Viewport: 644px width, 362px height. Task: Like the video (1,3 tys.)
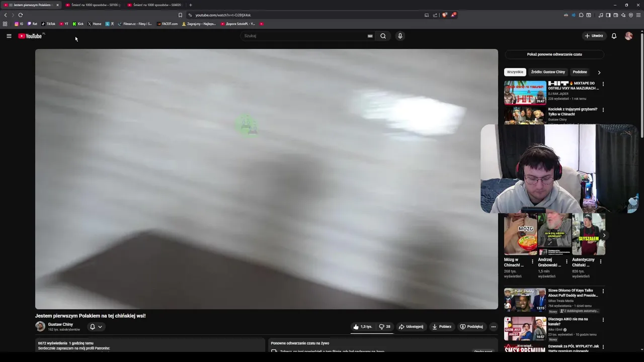pyautogui.click(x=363, y=326)
